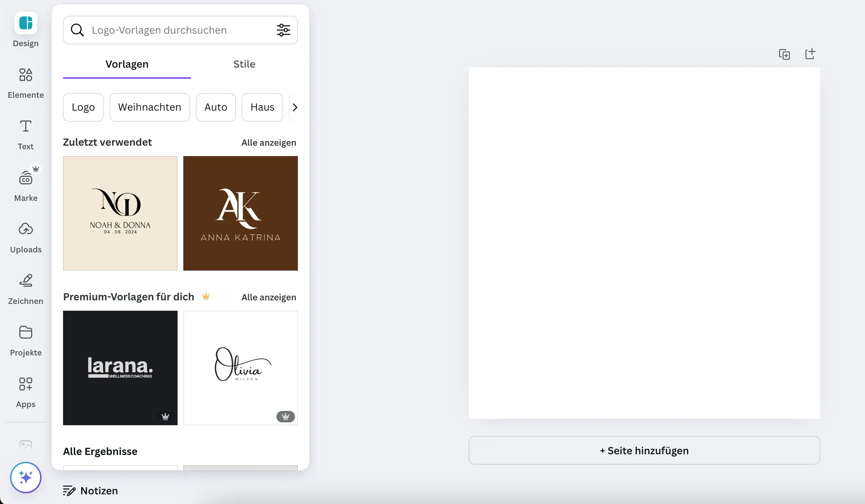865x504 pixels.
Task: Click + Seite hinzufügen button
Action: [644, 450]
